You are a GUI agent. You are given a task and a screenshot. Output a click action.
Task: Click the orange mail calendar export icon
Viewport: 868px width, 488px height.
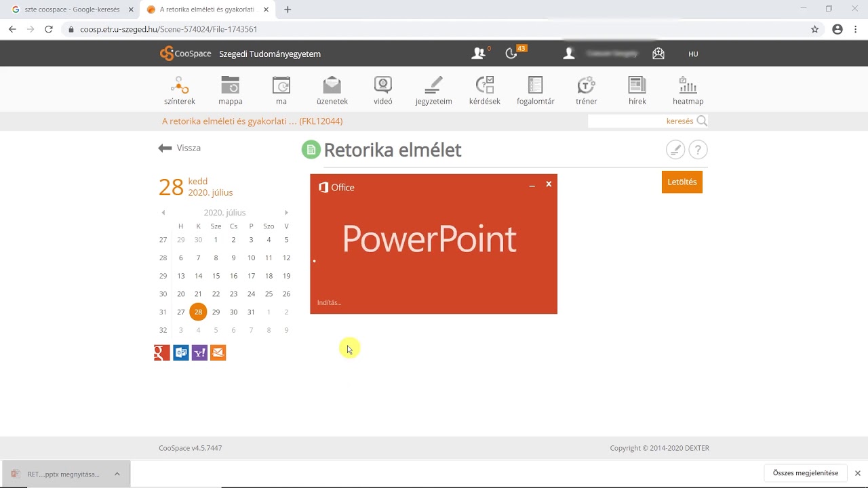218,352
